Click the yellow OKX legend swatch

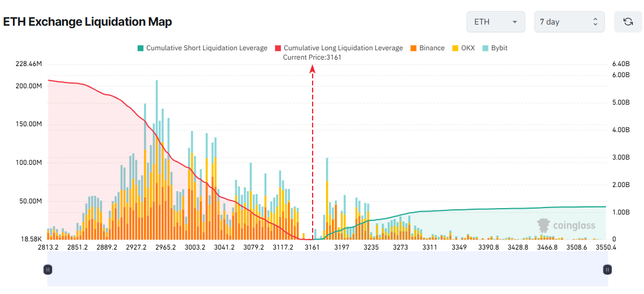click(x=455, y=48)
